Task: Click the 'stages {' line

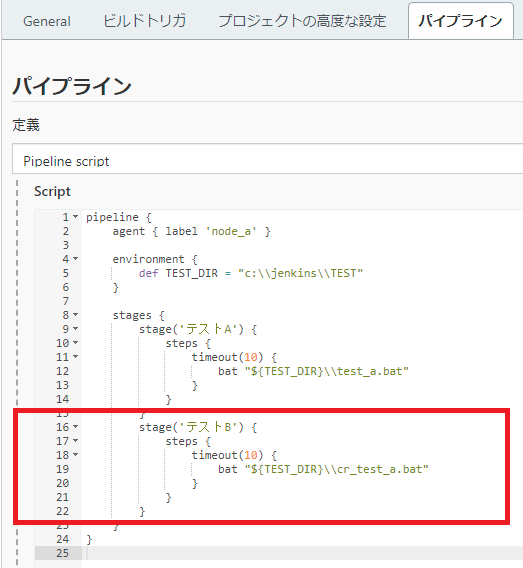Action: pos(138,315)
